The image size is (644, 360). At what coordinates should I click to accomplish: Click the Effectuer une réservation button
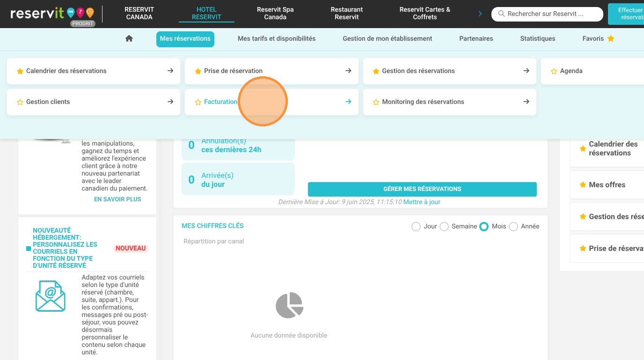[x=626, y=14]
